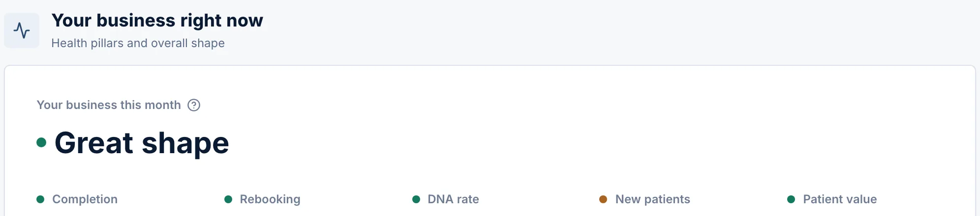This screenshot has width=980, height=216.
Task: Click the Your business right now title
Action: point(157,21)
